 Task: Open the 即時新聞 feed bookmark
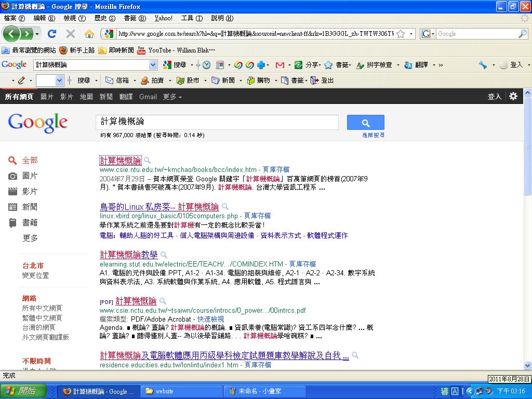[116, 50]
